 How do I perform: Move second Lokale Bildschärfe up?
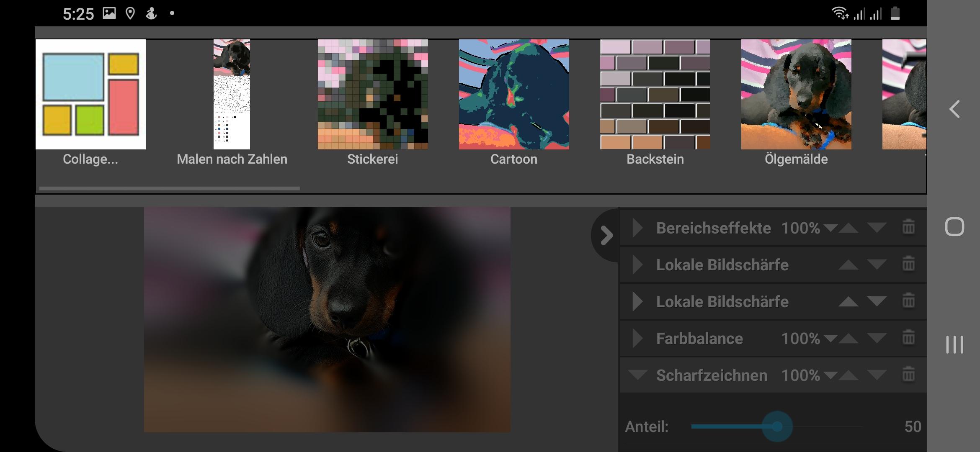click(x=848, y=302)
